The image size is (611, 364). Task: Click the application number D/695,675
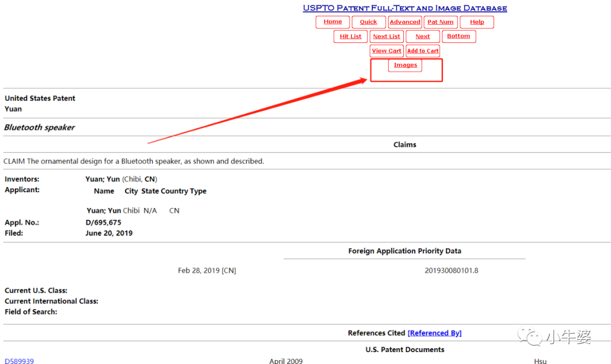pos(103,222)
